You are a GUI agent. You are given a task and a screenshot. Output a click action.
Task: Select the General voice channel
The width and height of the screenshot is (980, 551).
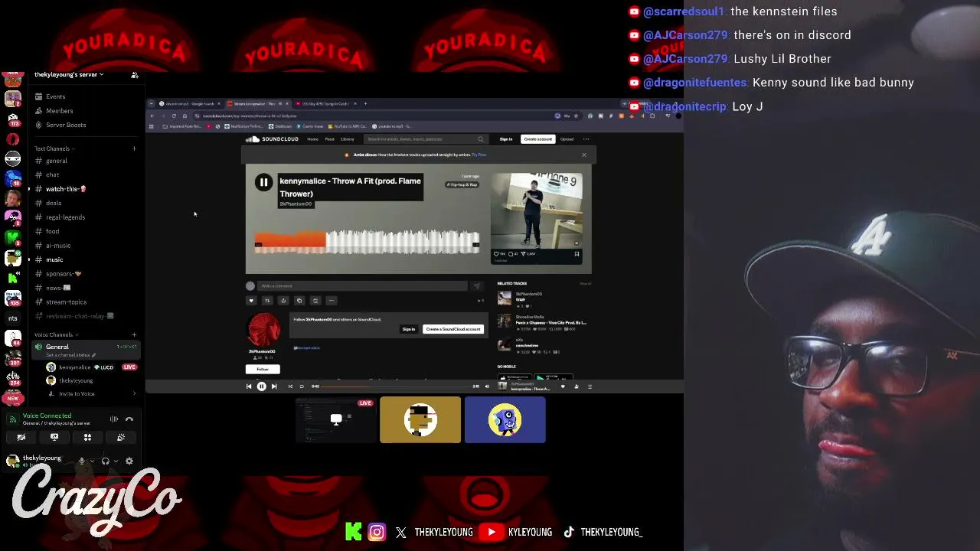pos(84,350)
